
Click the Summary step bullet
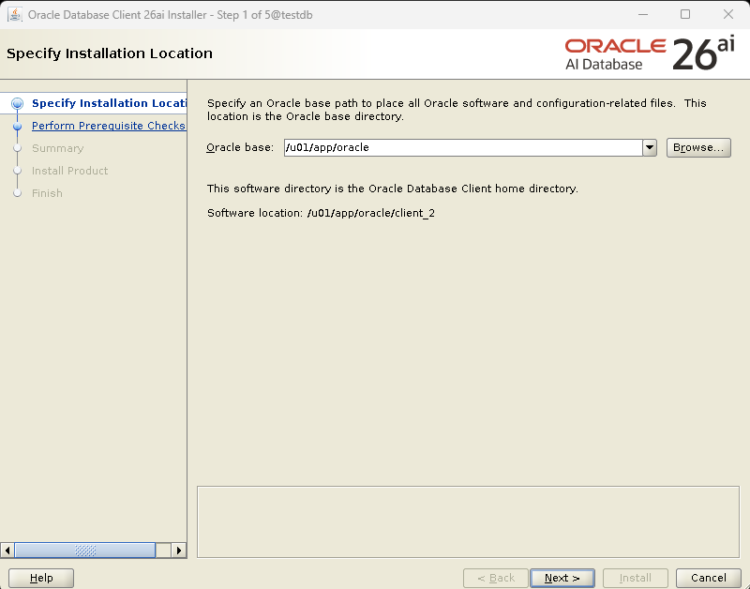(x=18, y=148)
